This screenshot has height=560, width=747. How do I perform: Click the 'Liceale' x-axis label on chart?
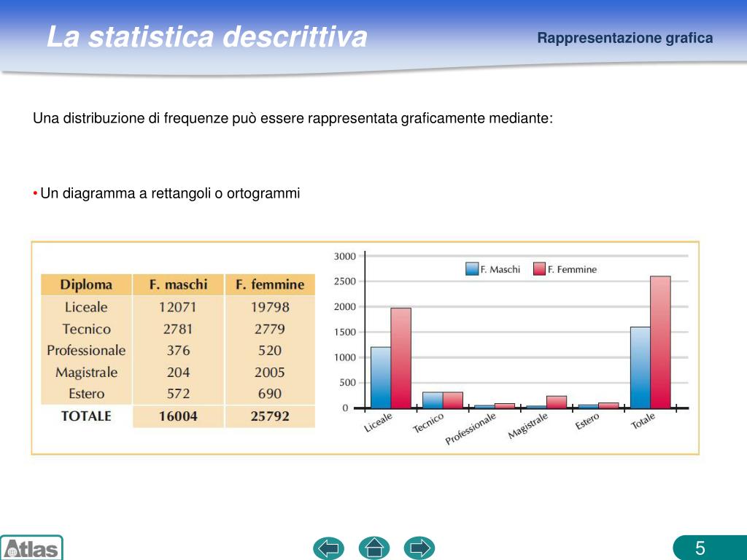[x=379, y=422]
